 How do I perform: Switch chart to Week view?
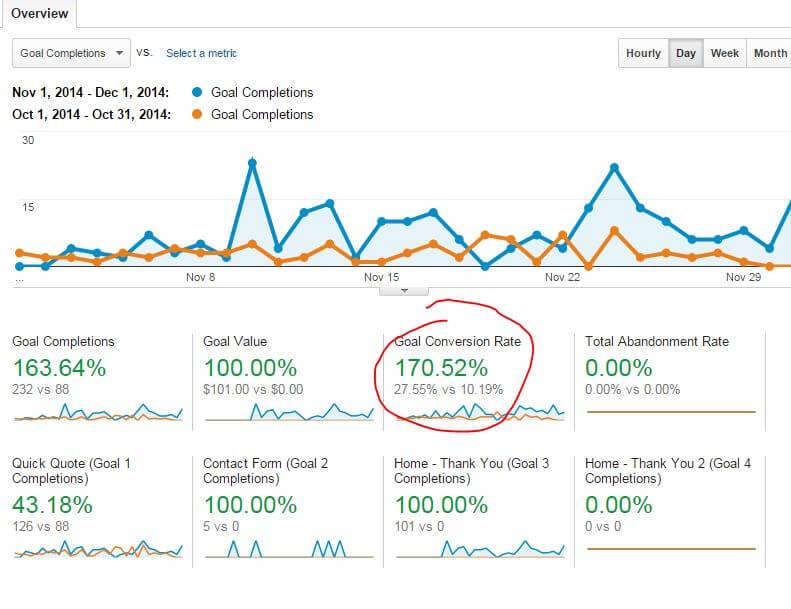[x=724, y=53]
